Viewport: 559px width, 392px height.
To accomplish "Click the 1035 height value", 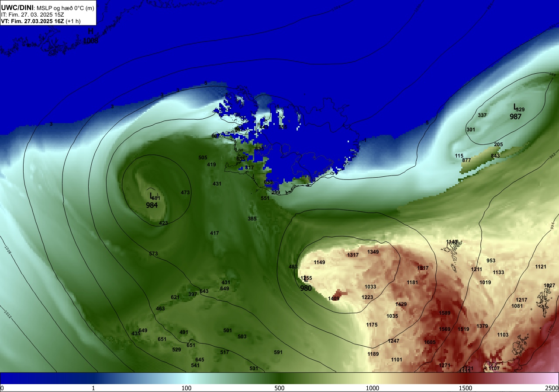I will pyautogui.click(x=392, y=316).
